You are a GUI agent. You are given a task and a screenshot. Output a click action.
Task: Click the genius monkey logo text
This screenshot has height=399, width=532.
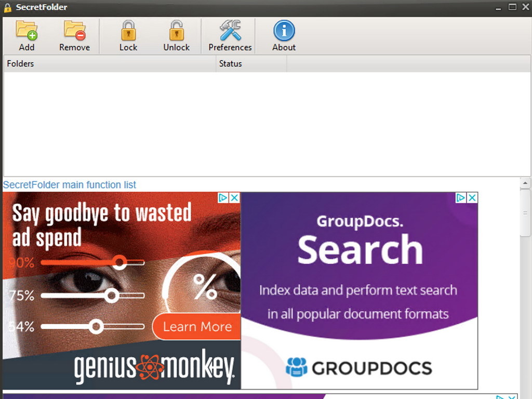click(154, 367)
